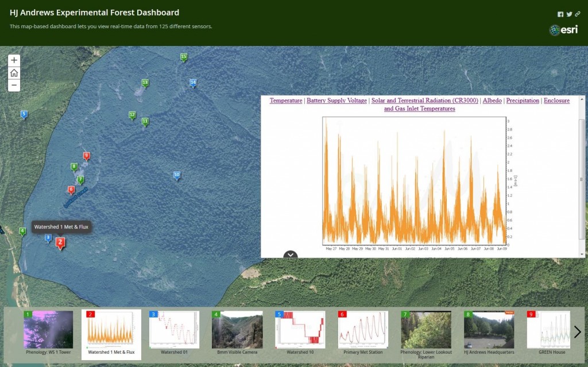Show the Precipitation chart
The width and height of the screenshot is (588, 367).
coord(523,101)
